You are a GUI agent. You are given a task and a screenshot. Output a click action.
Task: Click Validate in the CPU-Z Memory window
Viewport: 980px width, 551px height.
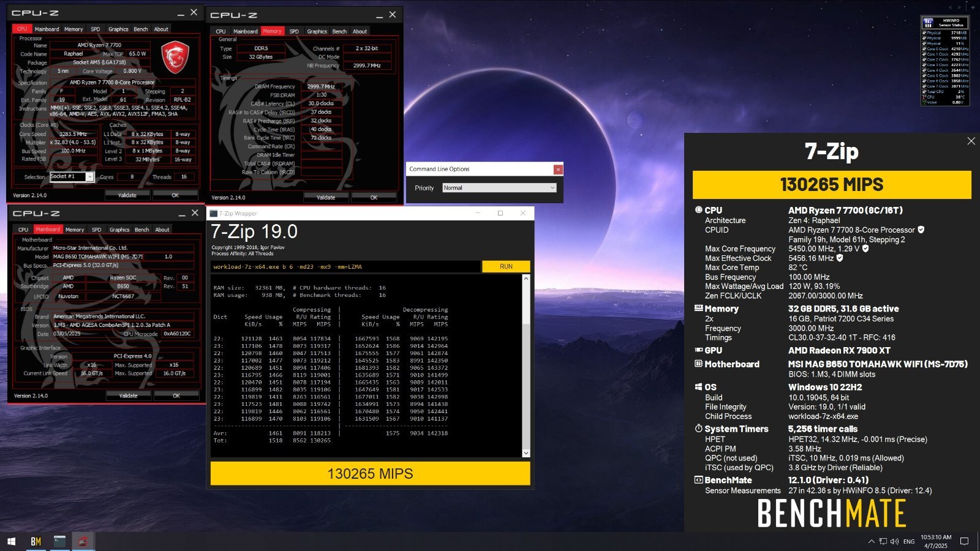(x=326, y=197)
